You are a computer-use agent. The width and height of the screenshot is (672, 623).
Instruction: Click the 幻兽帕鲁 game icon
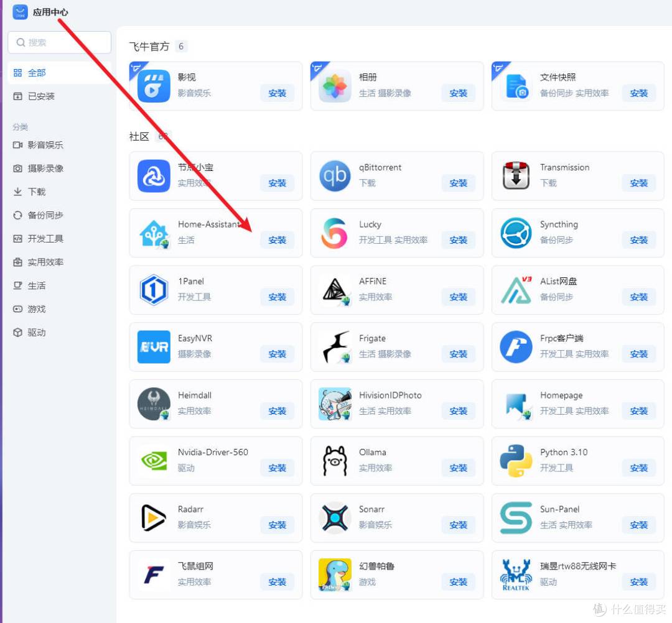click(335, 575)
